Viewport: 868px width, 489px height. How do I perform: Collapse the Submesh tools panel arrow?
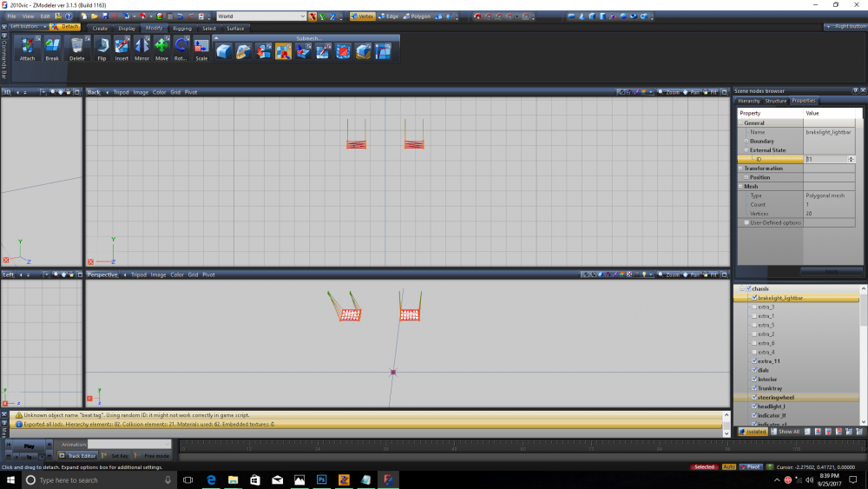point(216,38)
